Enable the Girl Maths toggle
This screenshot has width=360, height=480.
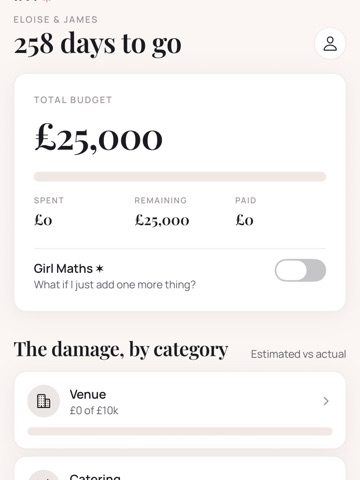pyautogui.click(x=300, y=270)
